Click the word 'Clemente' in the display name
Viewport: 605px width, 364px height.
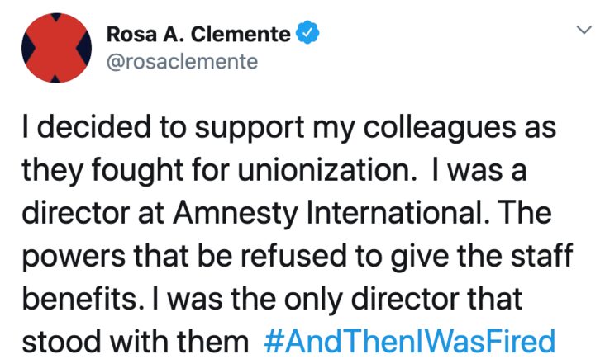[x=241, y=34]
